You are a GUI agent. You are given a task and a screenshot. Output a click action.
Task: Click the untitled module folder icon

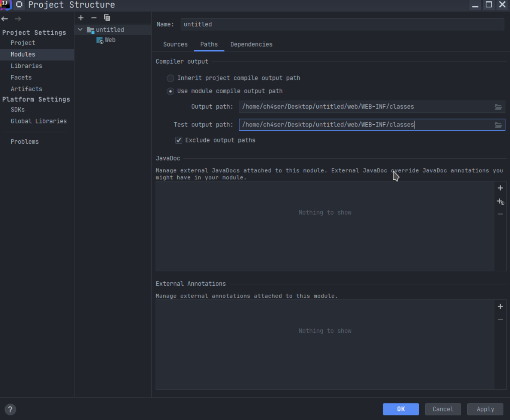coord(91,30)
